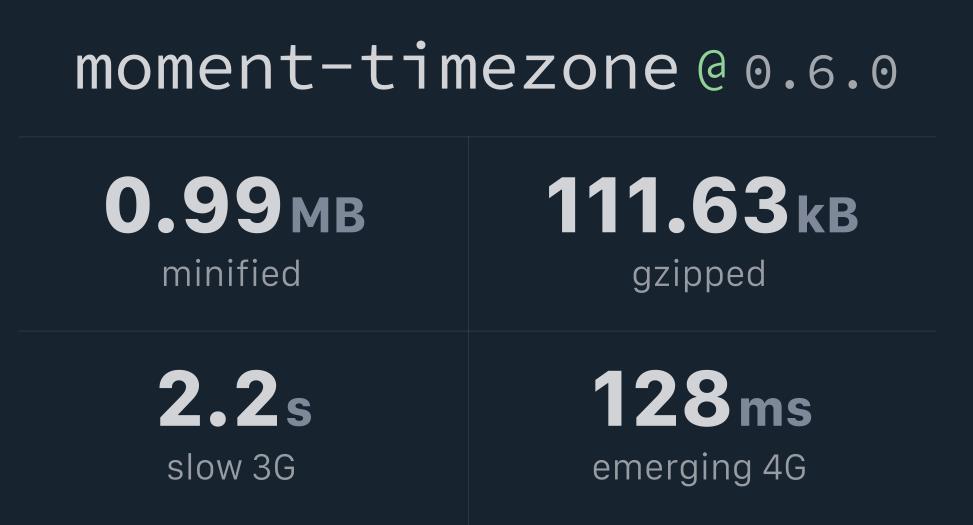This screenshot has height=525, width=973.
Task: Click the 111.63 gzipped size value
Action: [667, 207]
